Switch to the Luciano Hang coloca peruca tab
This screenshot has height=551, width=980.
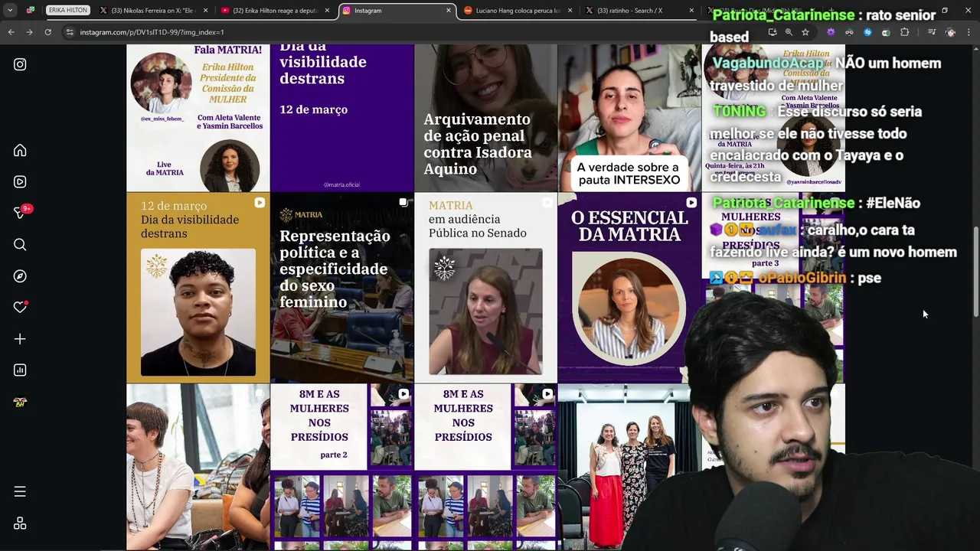click(x=518, y=11)
